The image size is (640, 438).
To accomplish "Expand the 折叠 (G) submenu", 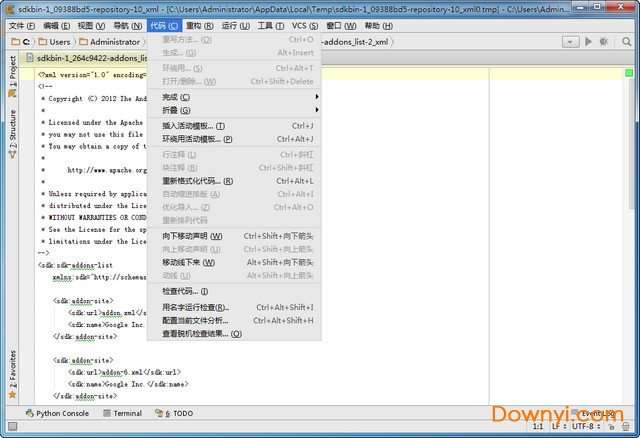I will pos(234,110).
